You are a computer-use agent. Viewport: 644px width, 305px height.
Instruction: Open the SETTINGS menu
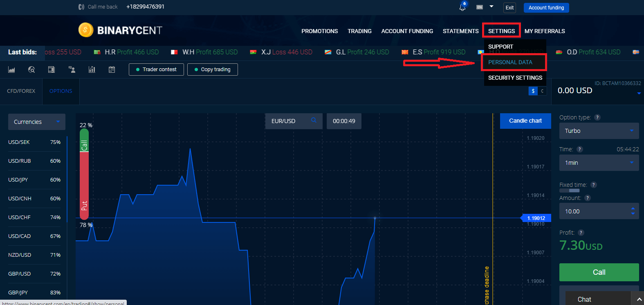501,31
